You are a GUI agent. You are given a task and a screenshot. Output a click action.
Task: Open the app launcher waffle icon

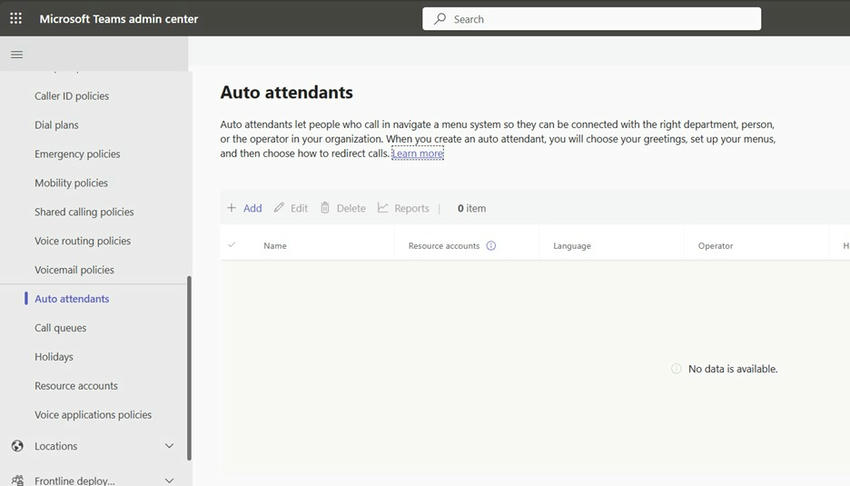point(16,18)
